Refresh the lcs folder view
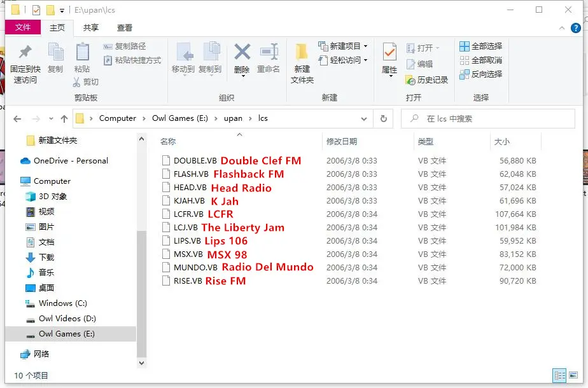This screenshot has height=388, width=588. (383, 118)
